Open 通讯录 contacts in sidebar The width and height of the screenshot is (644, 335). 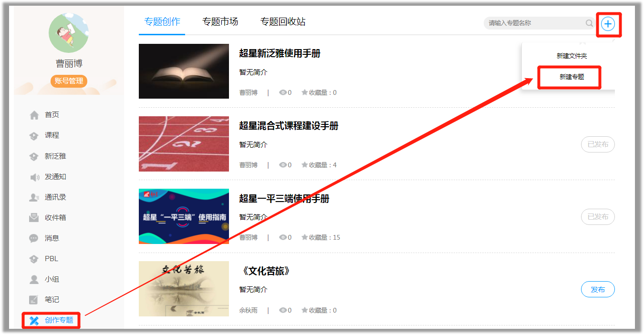55,197
